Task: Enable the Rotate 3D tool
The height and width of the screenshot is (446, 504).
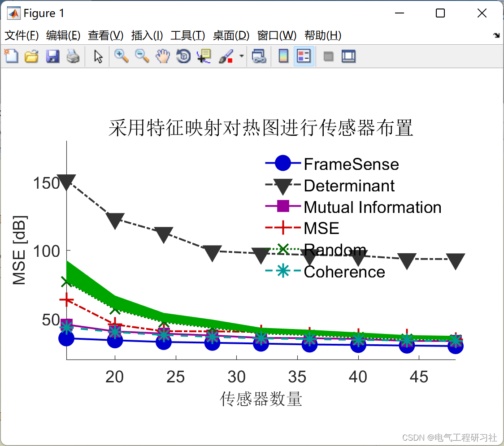Action: tap(183, 56)
